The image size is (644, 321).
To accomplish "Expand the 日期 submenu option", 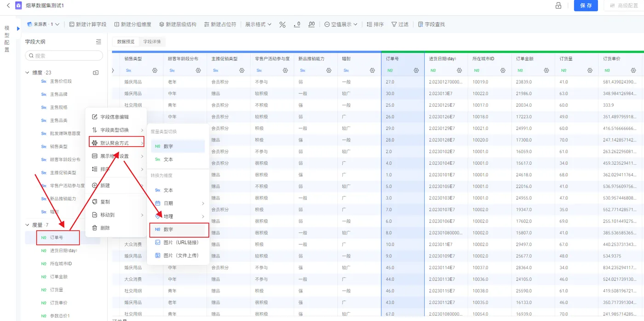I will click(x=179, y=203).
